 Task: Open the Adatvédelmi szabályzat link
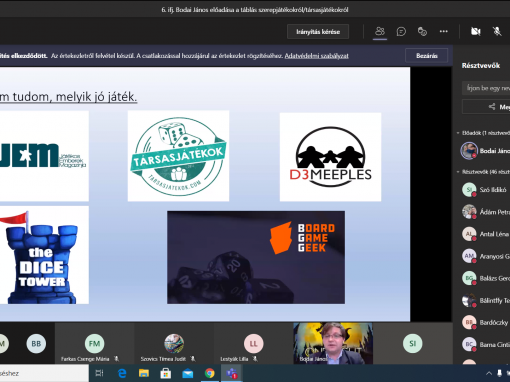pyautogui.click(x=316, y=56)
